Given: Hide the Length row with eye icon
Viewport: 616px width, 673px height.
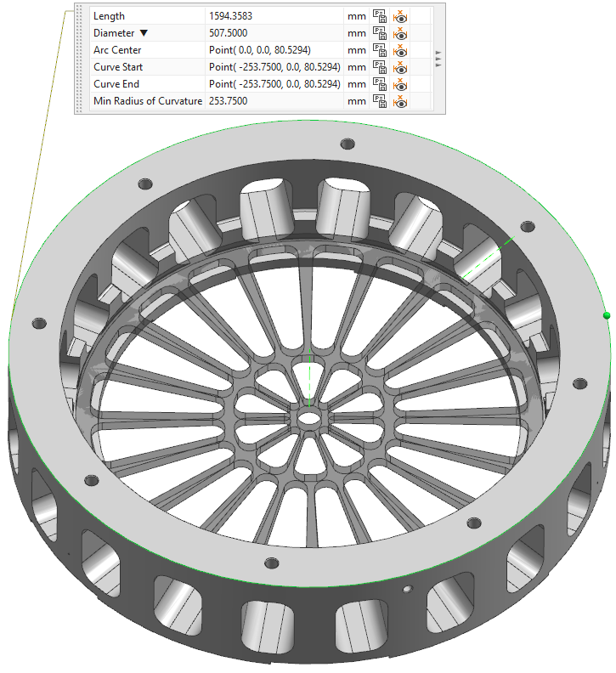Looking at the screenshot, I should point(400,16).
